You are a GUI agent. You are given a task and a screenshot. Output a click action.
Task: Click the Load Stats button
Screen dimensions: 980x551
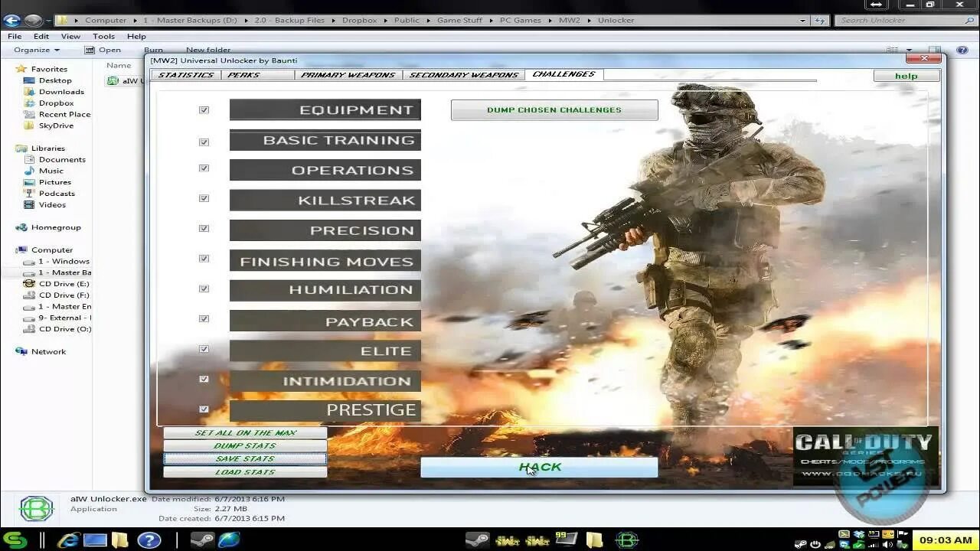click(x=245, y=472)
